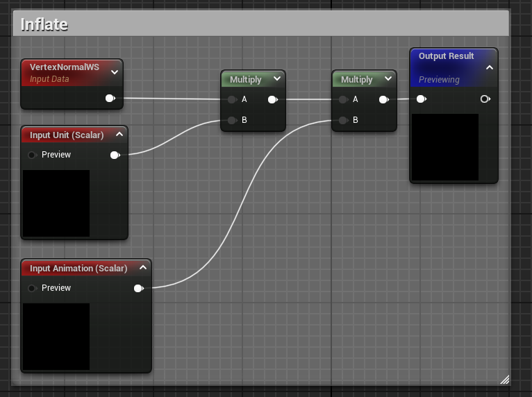Click Preview input pin on Input Animation node
The width and height of the screenshot is (532, 397).
[x=32, y=288]
